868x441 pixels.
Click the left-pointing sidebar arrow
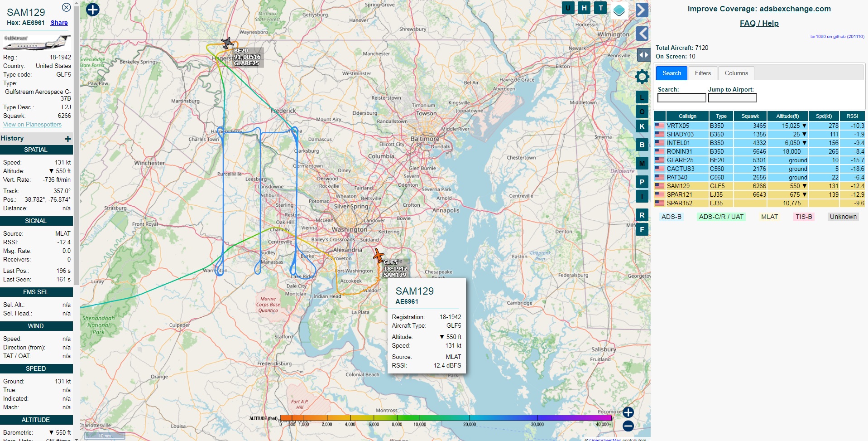tap(642, 34)
